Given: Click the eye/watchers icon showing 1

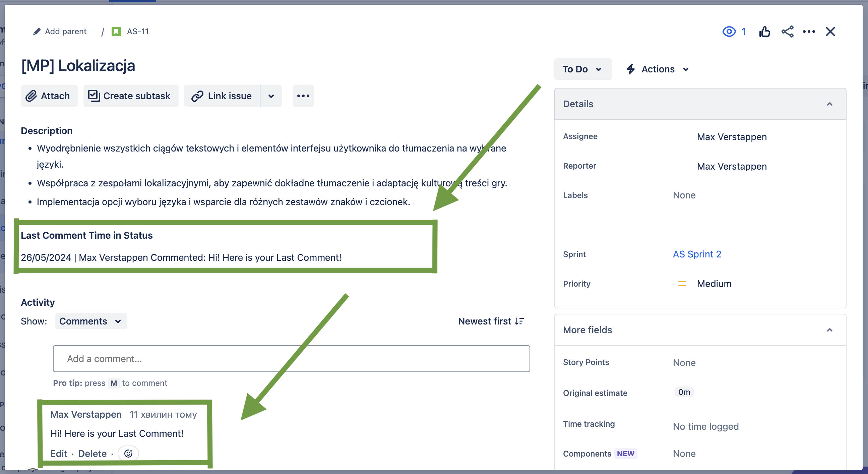Looking at the screenshot, I should coord(734,32).
